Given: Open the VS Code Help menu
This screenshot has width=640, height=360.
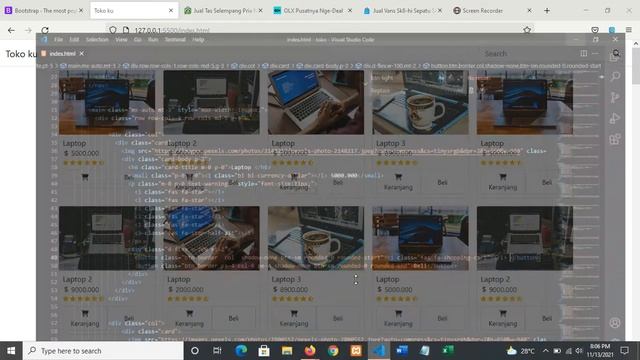Looking at the screenshot, I should pos(198,40).
